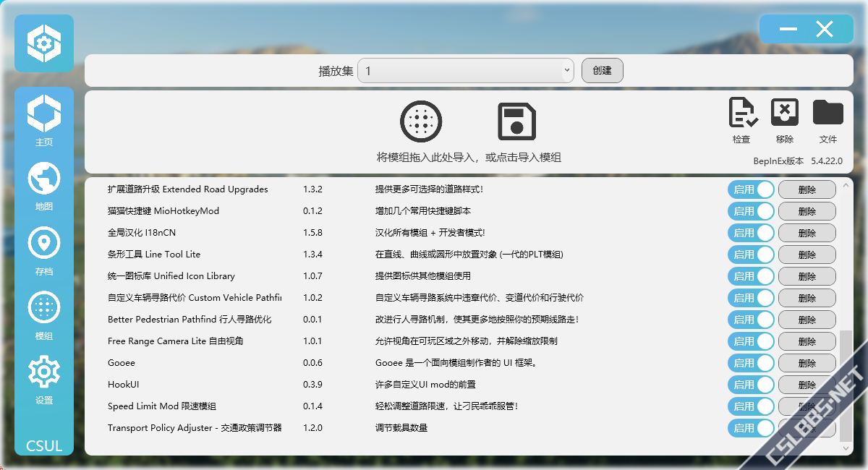
Task: Select the Gooee mod name
Action: 122,363
